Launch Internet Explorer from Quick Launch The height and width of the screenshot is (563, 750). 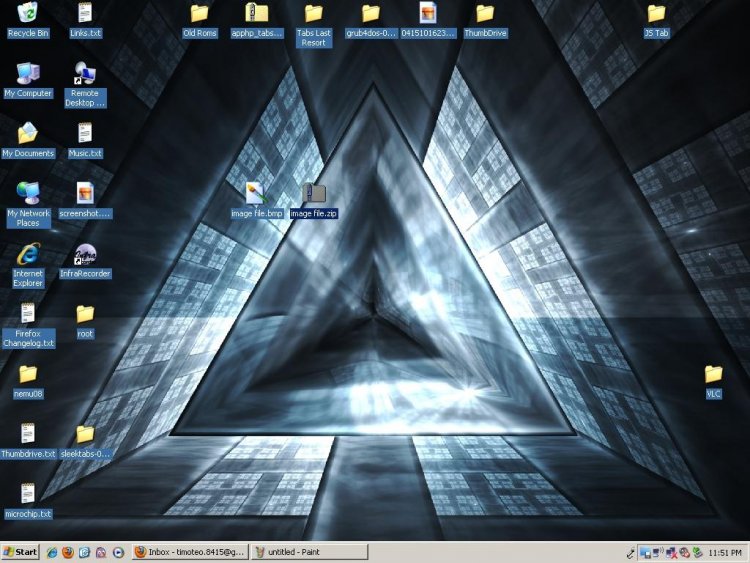[52, 552]
